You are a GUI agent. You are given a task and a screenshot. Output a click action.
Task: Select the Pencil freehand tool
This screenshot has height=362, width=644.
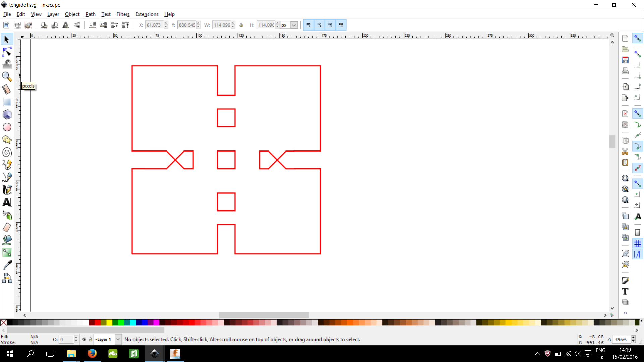pyautogui.click(x=7, y=165)
